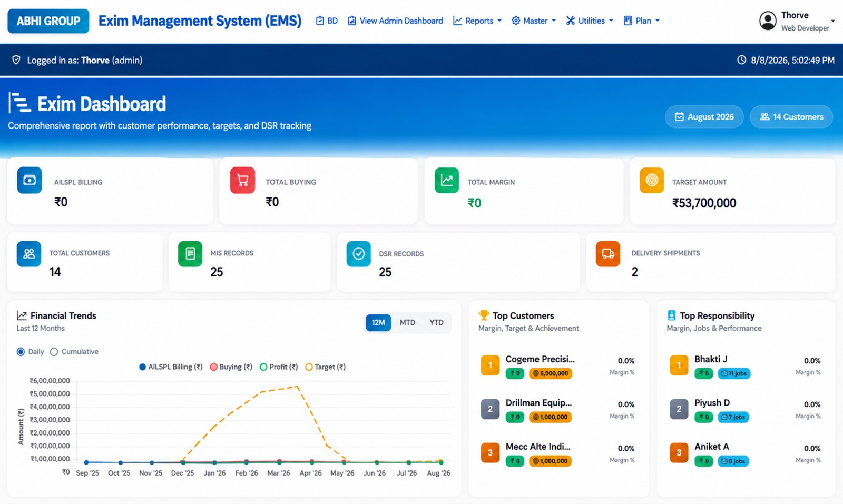Image resolution: width=843 pixels, height=504 pixels.
Task: Select the Cumulative radio button
Action: [54, 352]
